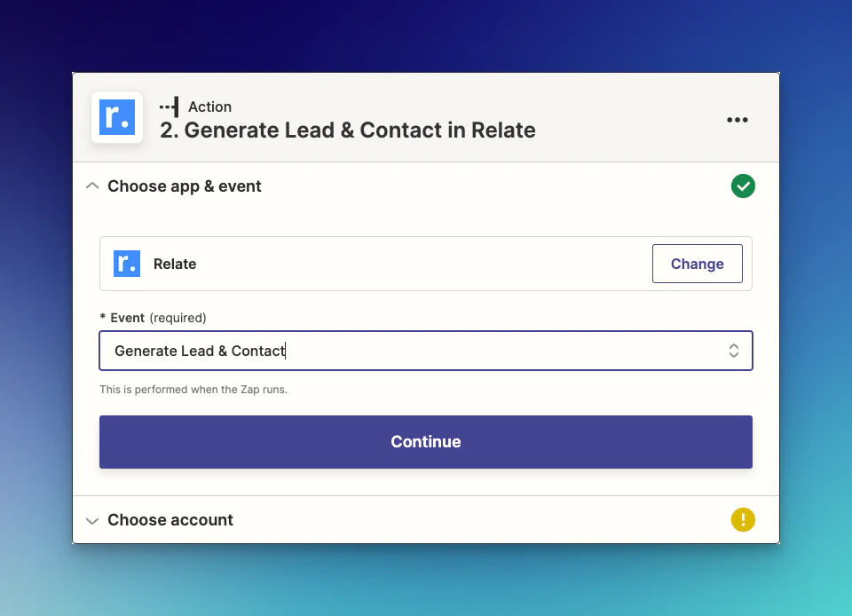852x616 pixels.
Task: Click the action step path icon
Action: [x=169, y=107]
